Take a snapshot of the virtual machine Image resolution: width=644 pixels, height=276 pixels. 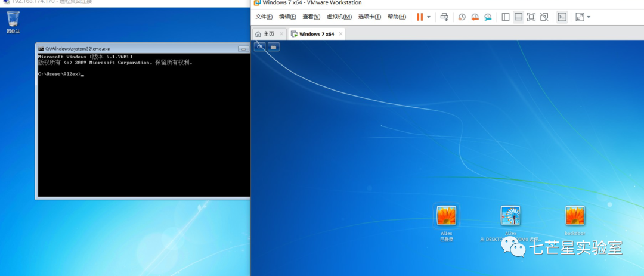[x=462, y=17]
